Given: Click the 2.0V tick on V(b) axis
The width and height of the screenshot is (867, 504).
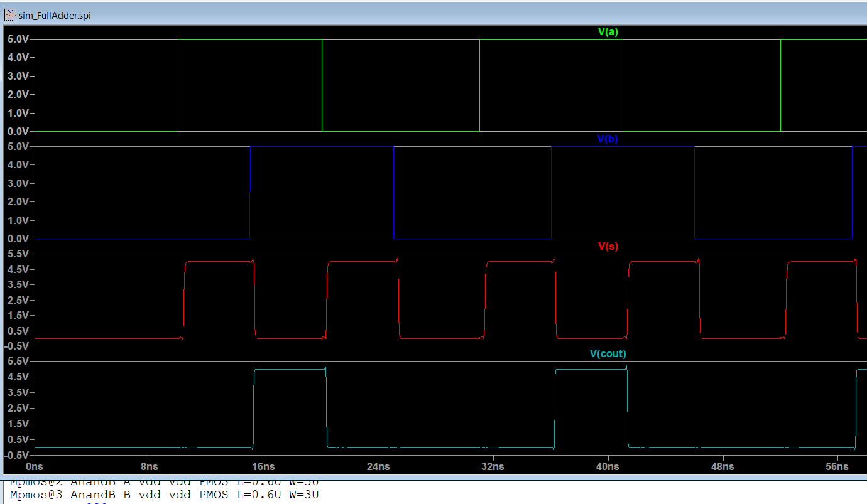Looking at the screenshot, I should pyautogui.click(x=18, y=202).
